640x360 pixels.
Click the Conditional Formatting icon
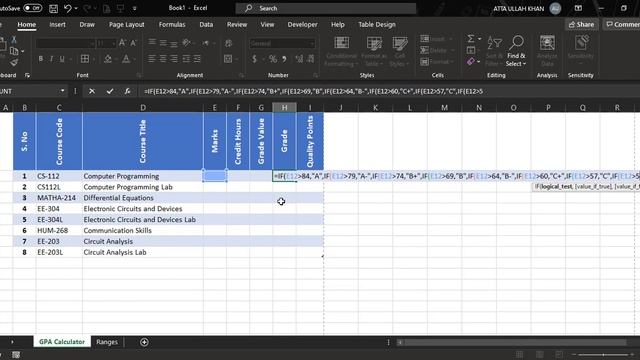(341, 43)
